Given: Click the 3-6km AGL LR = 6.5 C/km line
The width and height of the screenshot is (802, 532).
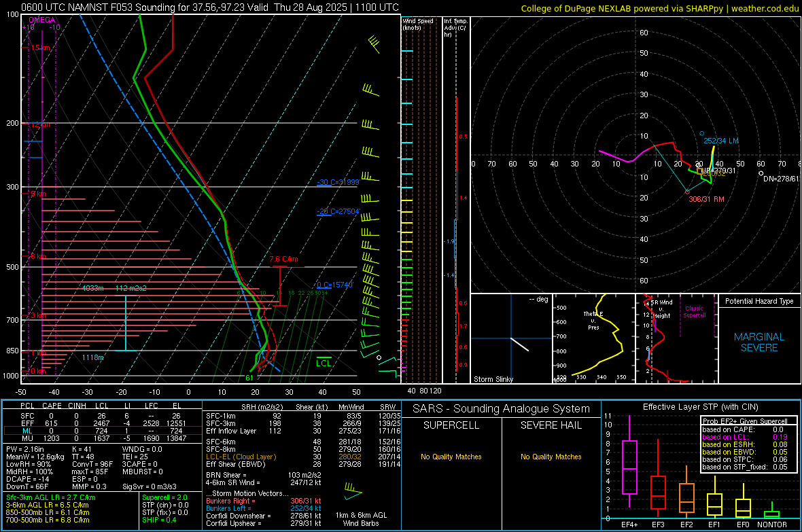Looking at the screenshot, I should click(x=47, y=505).
